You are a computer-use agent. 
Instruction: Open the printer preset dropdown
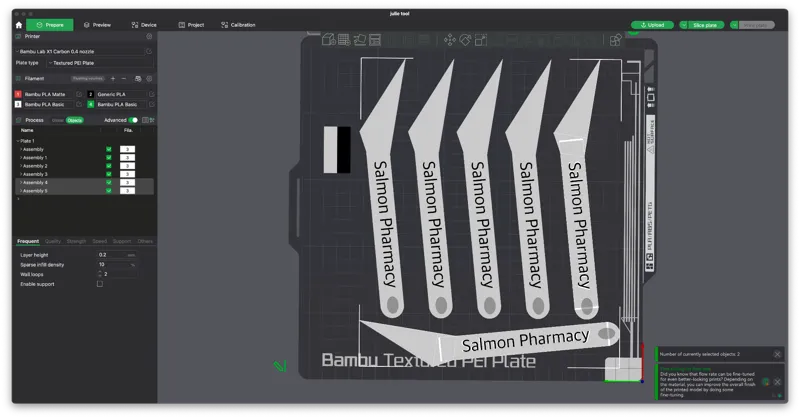80,52
